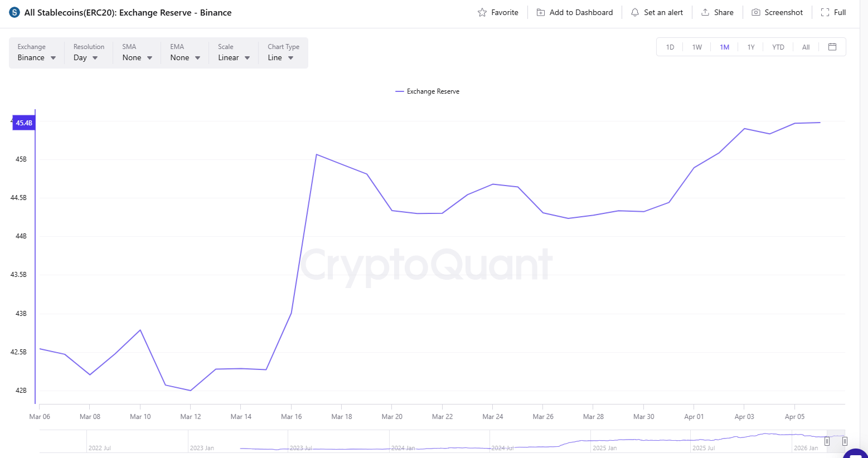Switch to the 1D time range
Image resolution: width=868 pixels, height=458 pixels.
point(670,47)
